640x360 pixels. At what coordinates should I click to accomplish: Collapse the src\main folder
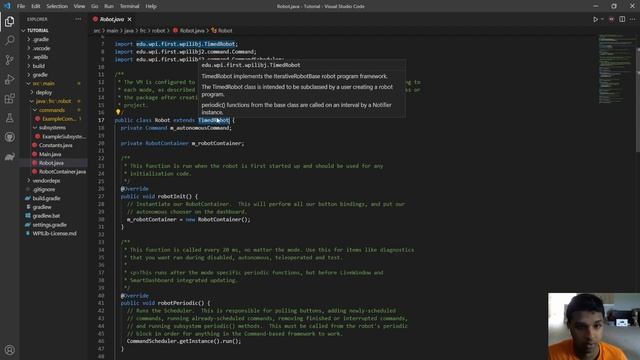click(53, 83)
